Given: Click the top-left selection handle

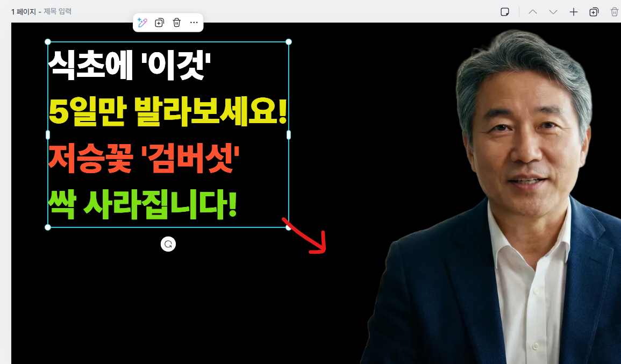Looking at the screenshot, I should (47, 41).
